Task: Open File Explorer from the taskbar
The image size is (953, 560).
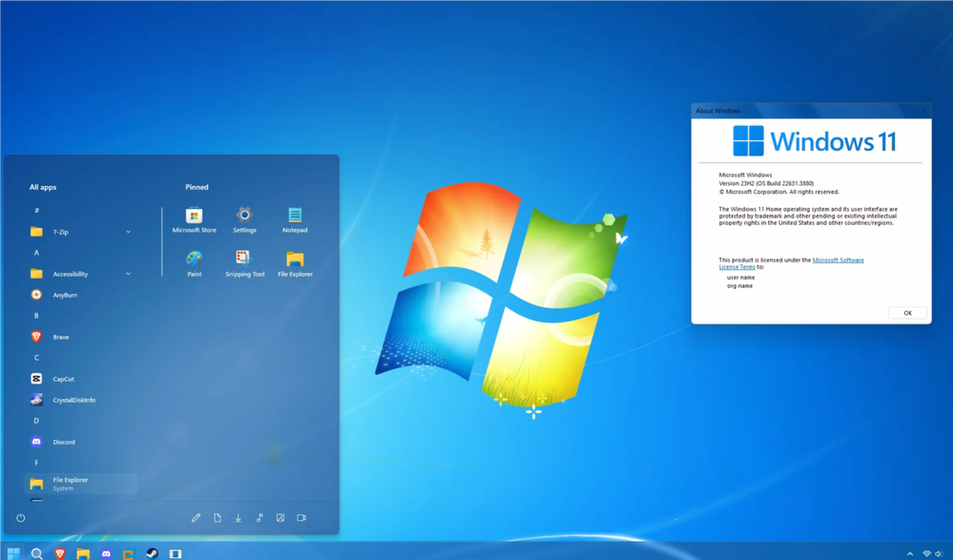Action: point(83,553)
